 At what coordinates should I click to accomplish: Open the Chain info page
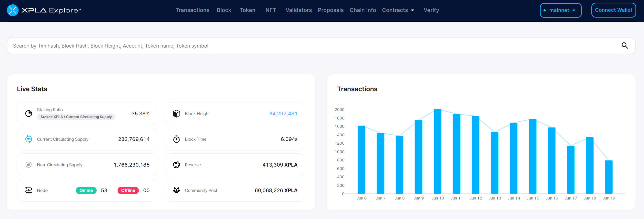pos(362,10)
